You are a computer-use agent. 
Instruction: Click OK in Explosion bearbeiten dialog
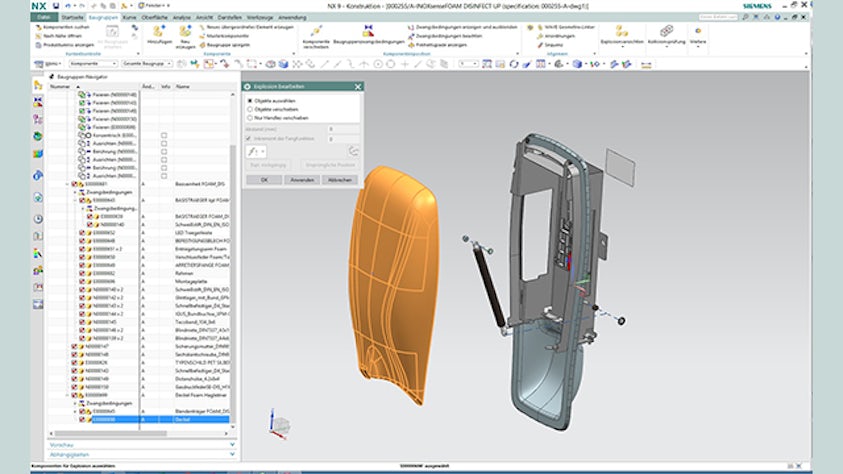(264, 180)
